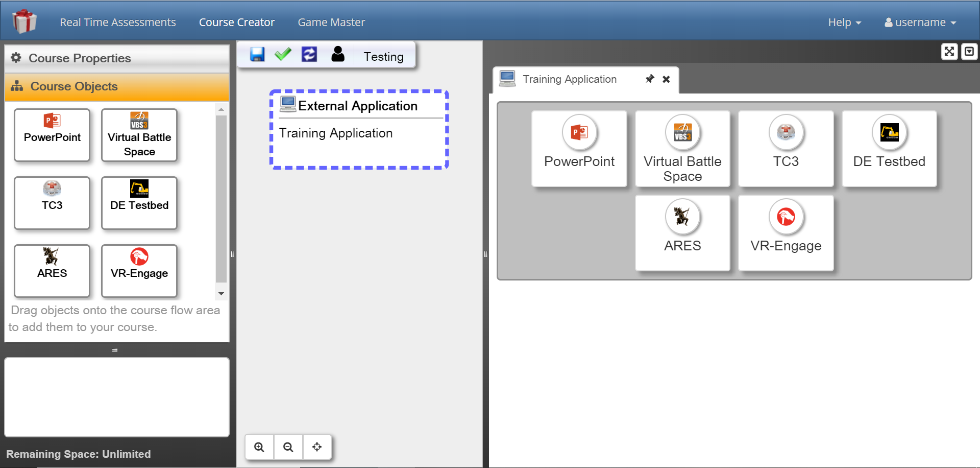980x468 pixels.
Task: Open the editor panel dropdown icon
Action: coord(969,52)
